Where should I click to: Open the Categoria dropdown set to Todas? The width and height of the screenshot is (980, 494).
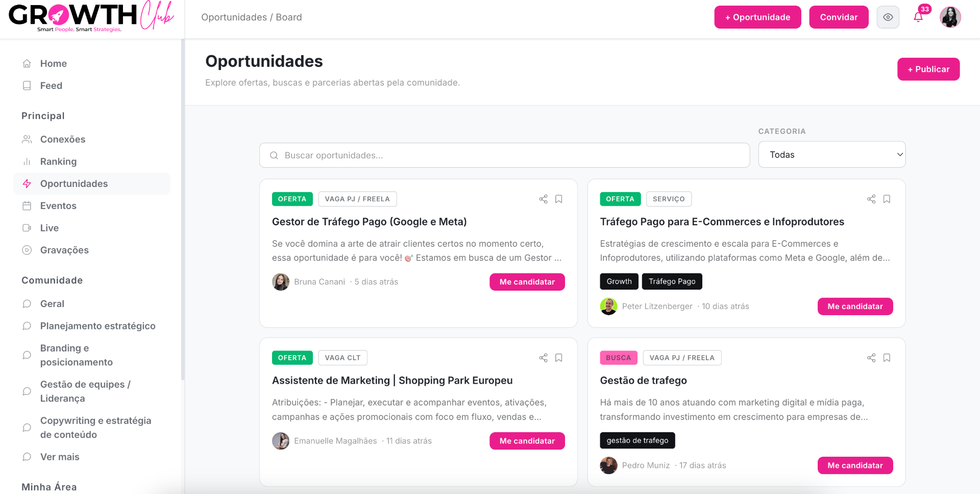(x=832, y=154)
